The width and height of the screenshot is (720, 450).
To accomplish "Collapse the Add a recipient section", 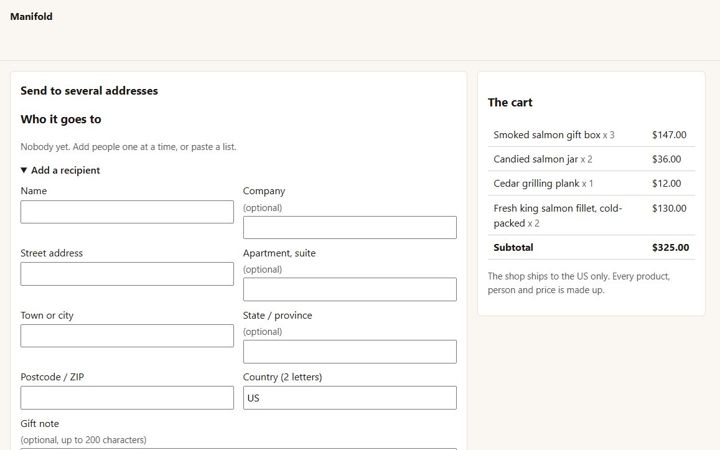I will click(x=60, y=170).
